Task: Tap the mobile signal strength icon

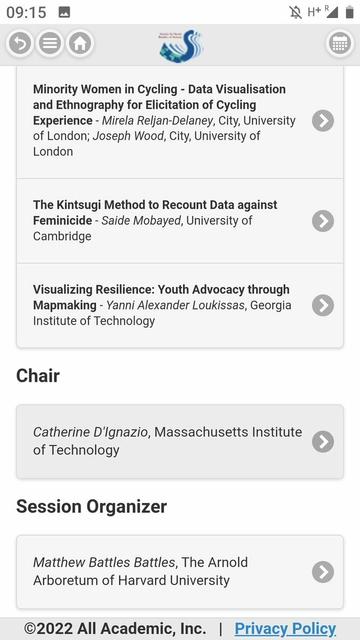Action: point(331,12)
